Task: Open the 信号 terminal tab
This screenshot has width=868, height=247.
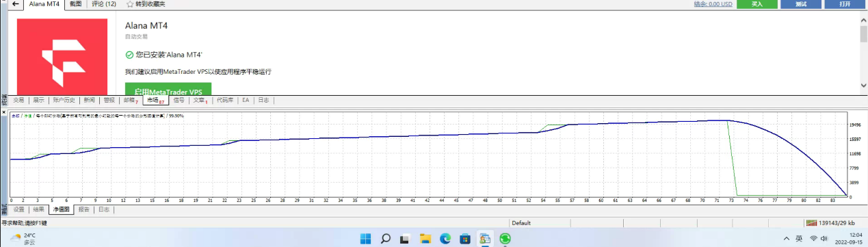Action: (179, 100)
